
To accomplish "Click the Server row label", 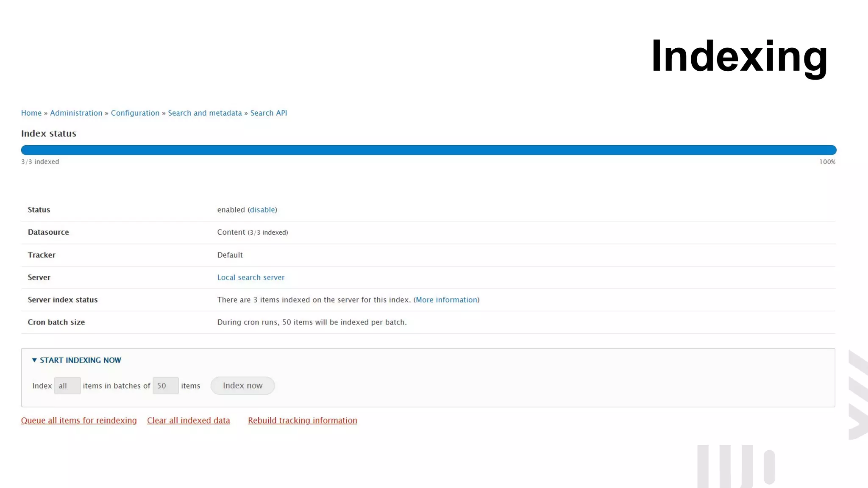I will (39, 277).
